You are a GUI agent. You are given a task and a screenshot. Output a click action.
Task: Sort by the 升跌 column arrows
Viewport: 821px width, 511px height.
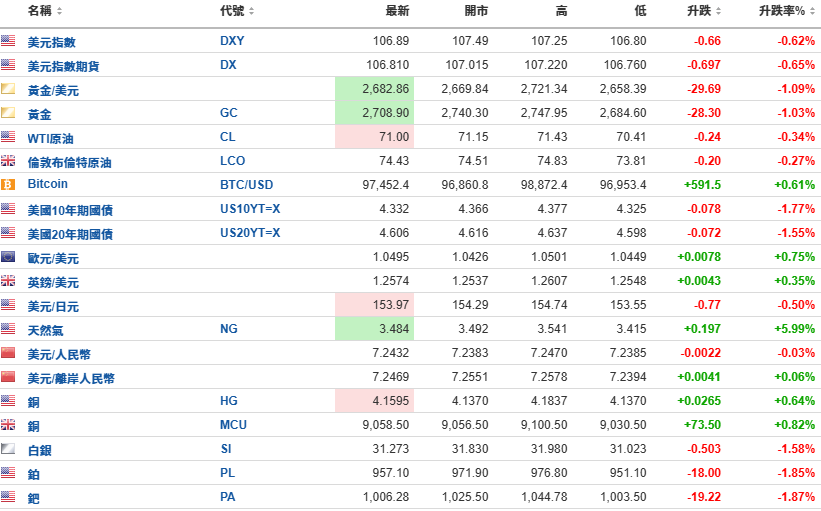704,10
